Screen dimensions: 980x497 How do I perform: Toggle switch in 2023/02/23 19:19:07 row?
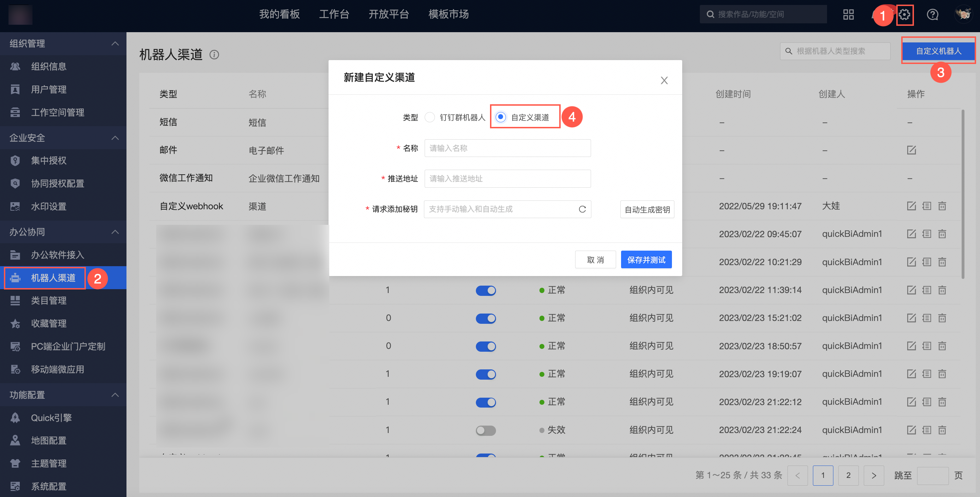click(x=486, y=374)
